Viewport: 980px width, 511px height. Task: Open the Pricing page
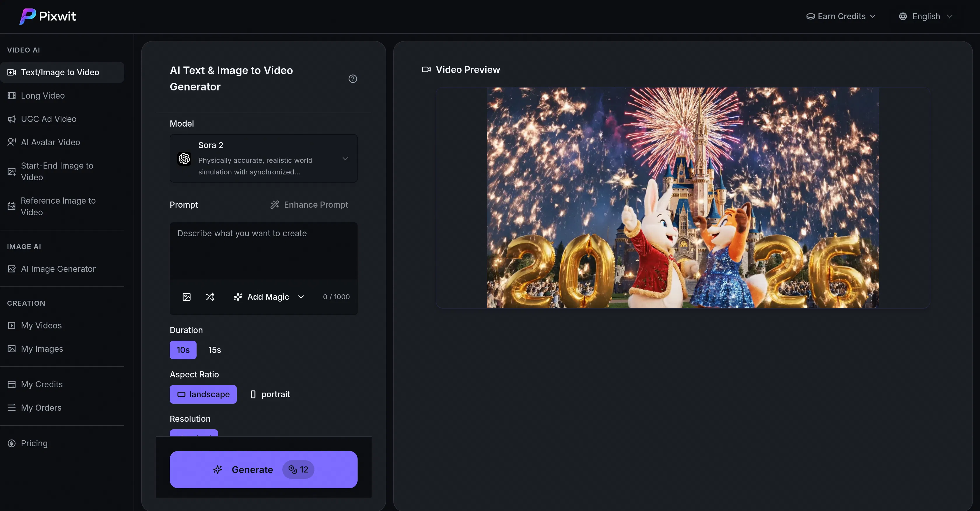34,443
